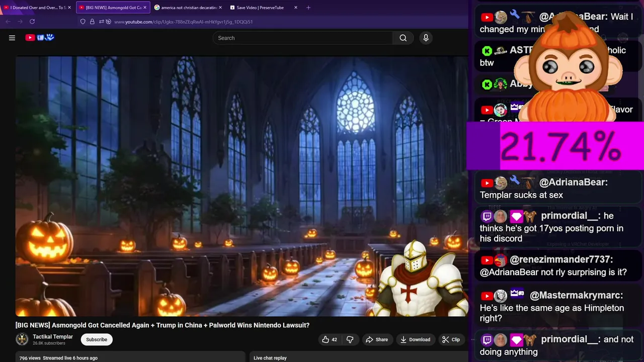The width and height of the screenshot is (644, 362).
Task: Click the video player to play/pause
Action: coord(242,186)
